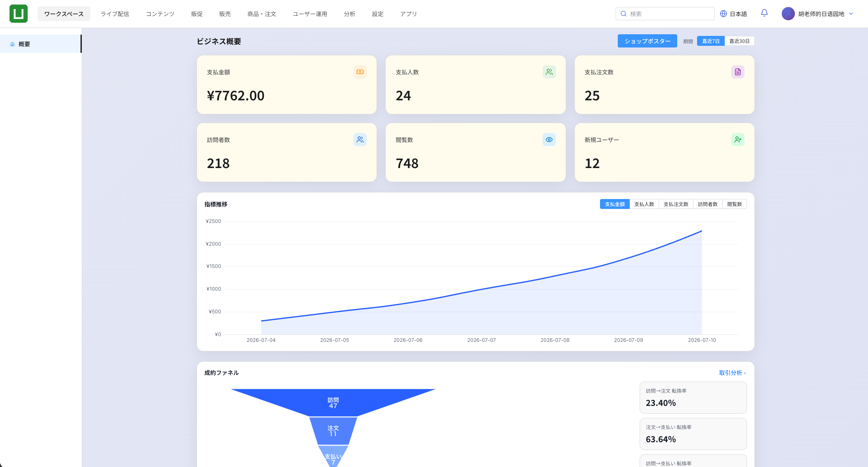
Task: Click the 支払金額 money icon
Action: pyautogui.click(x=360, y=72)
